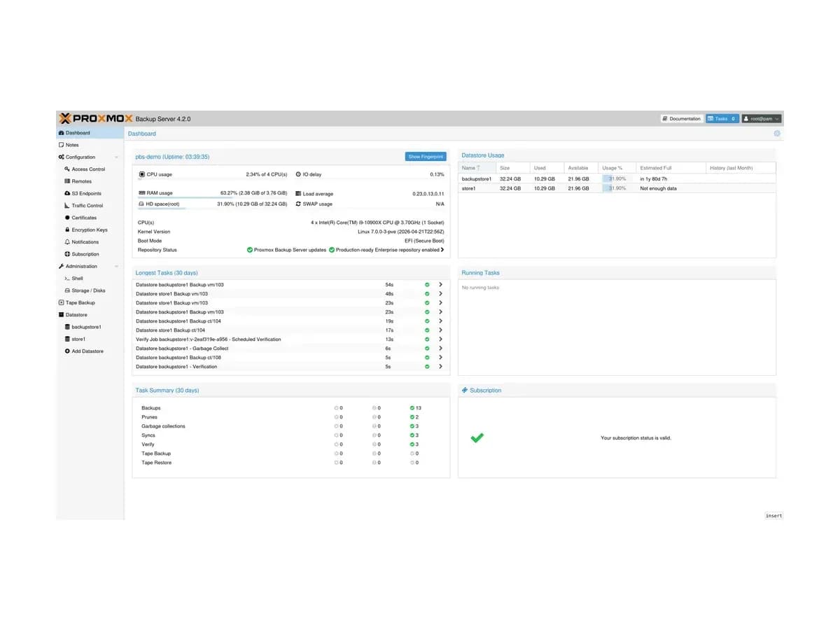Click the Tape Restore summary row
Image resolution: width=840 pixels, height=630 pixels.
click(290, 463)
